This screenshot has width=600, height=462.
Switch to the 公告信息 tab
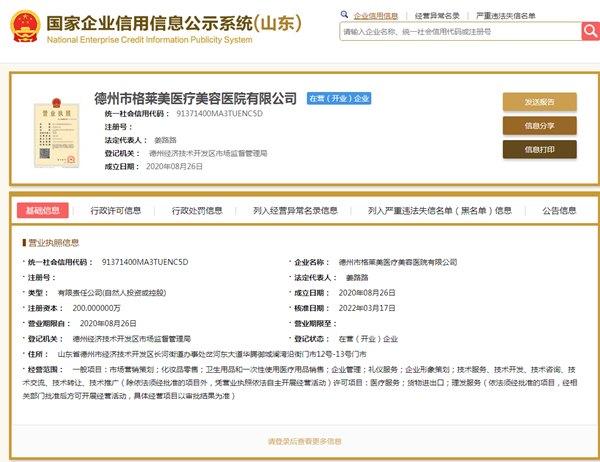tap(559, 211)
